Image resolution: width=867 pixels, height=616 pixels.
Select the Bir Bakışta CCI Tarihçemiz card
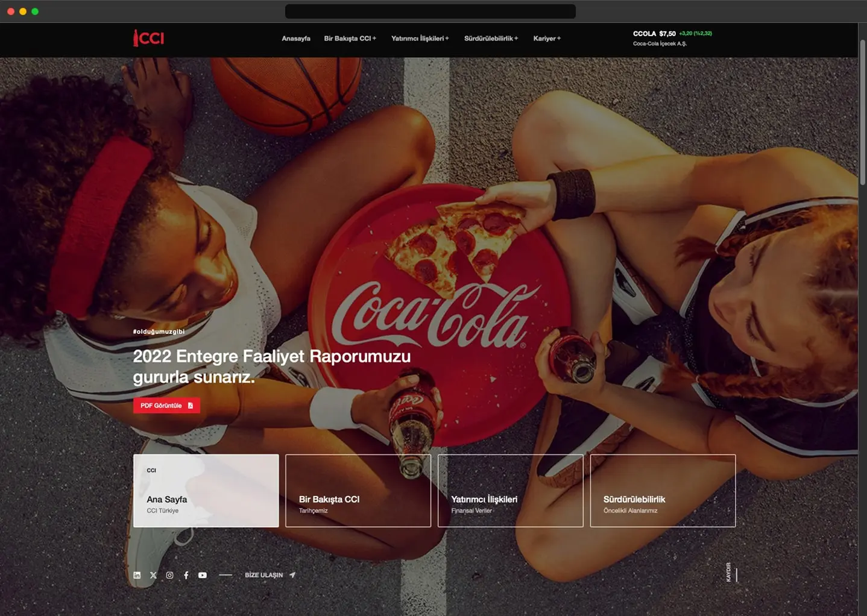coord(358,491)
